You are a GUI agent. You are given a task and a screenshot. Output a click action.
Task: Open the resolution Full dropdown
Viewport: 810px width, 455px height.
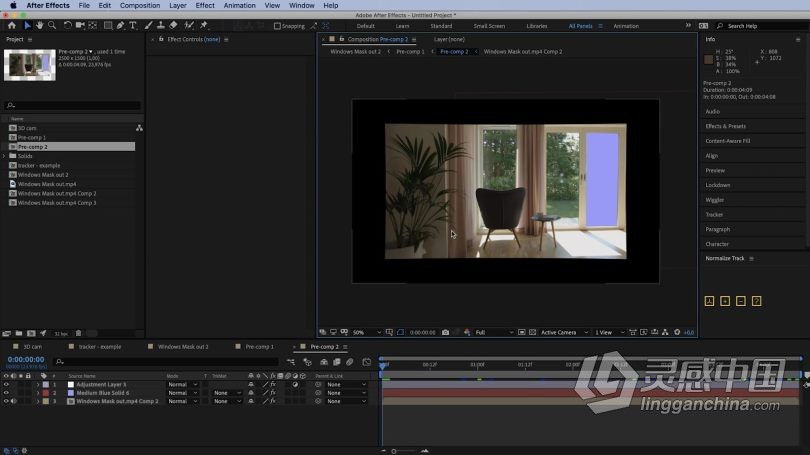coord(494,333)
